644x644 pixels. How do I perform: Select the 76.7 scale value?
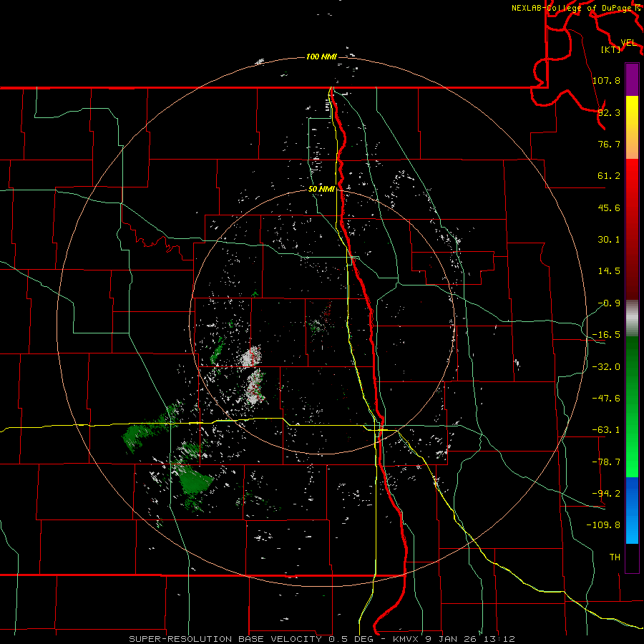(609, 144)
